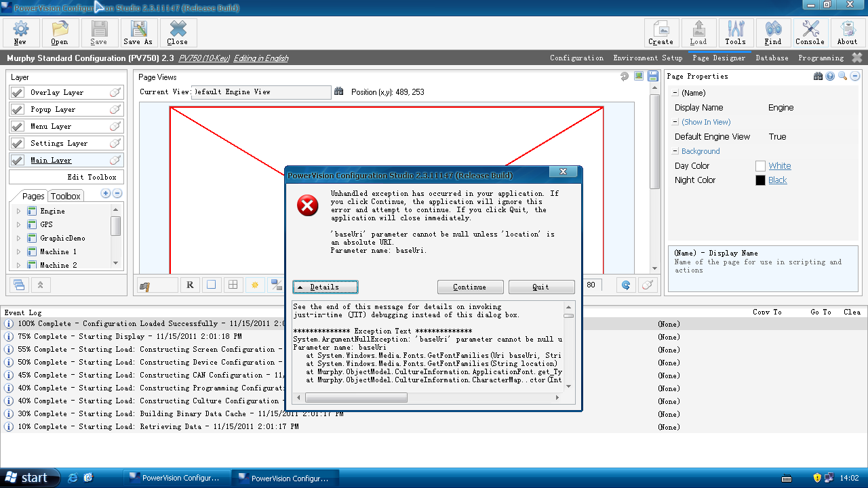Open the Console toolbar icon
The image size is (868, 488).
(x=810, y=33)
